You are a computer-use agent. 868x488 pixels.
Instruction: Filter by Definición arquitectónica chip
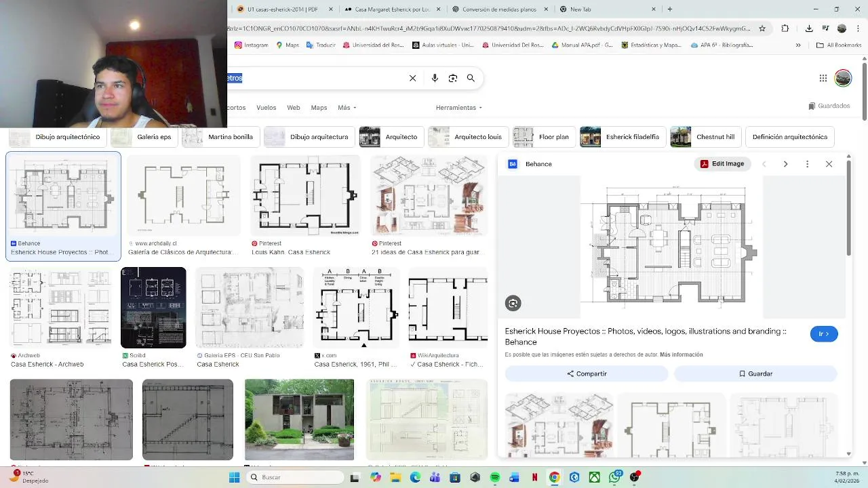(x=789, y=137)
